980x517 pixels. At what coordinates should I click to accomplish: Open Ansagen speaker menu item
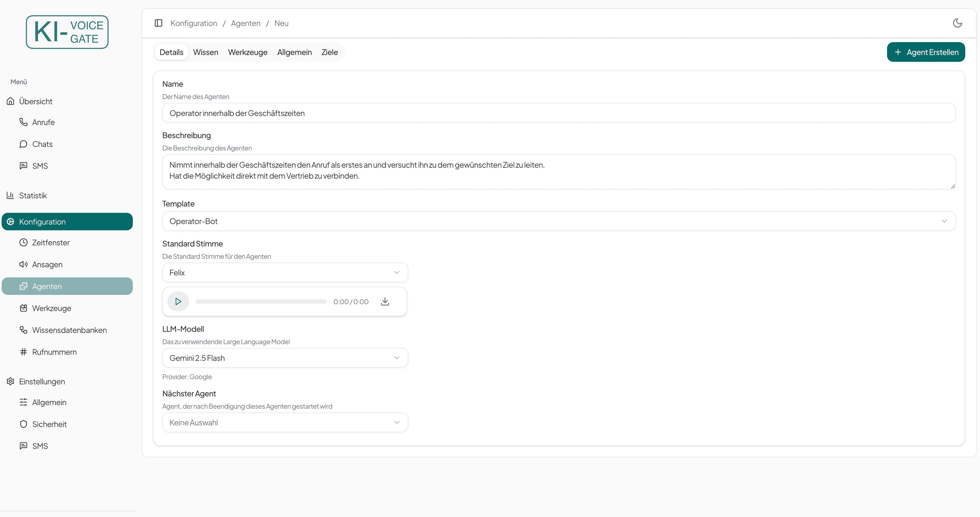[x=47, y=265]
